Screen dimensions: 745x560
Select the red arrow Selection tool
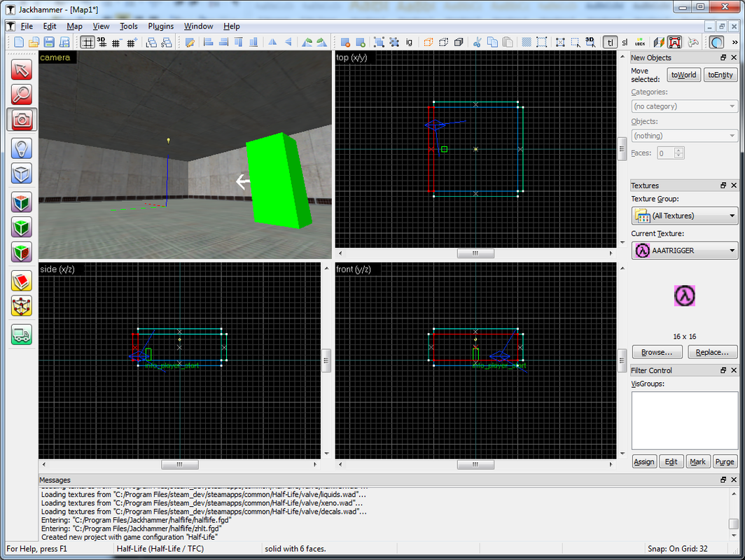22,70
